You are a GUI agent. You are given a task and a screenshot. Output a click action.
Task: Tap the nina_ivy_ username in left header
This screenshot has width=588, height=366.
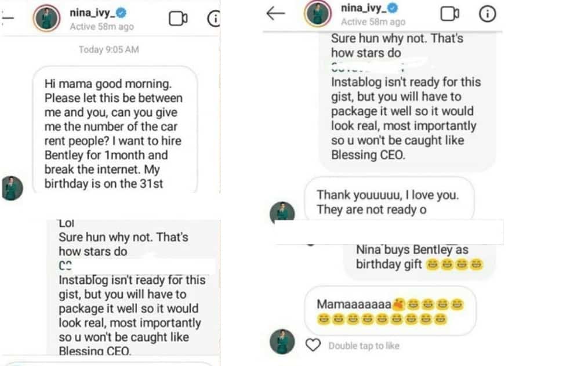92,13
